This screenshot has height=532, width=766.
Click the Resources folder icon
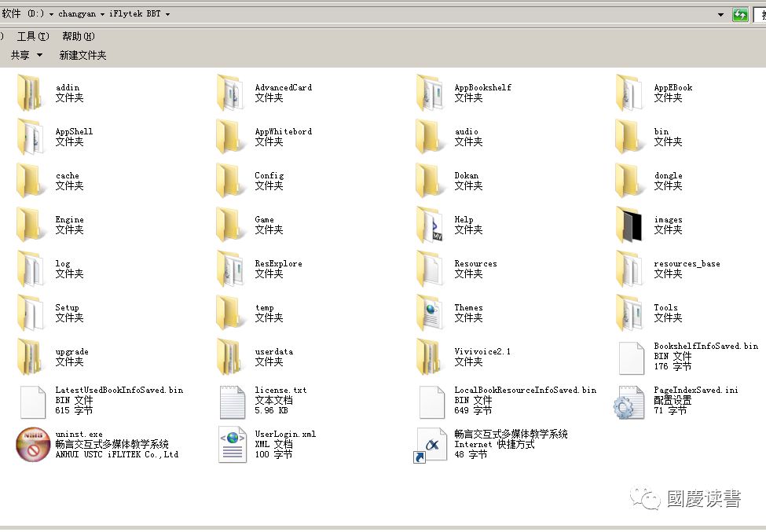[430, 268]
